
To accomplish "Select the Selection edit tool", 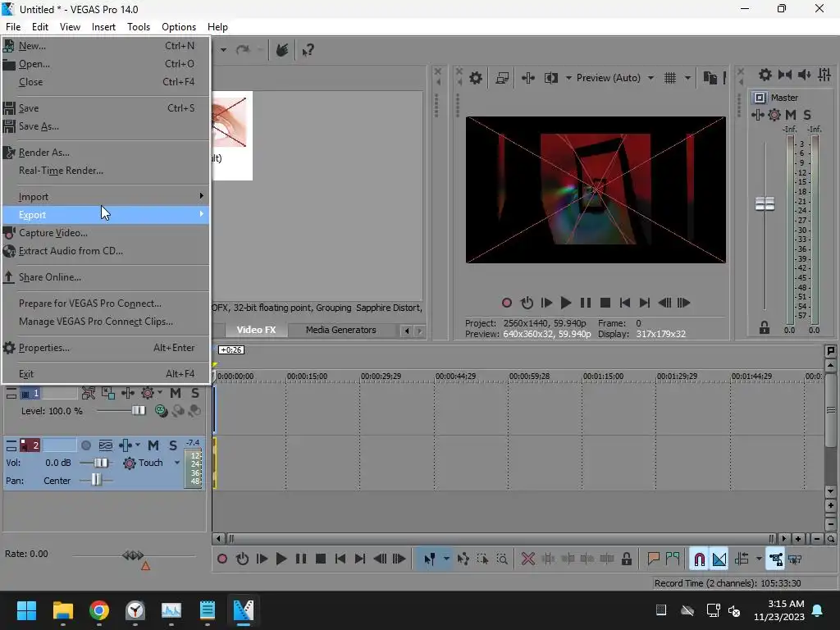I will click(482, 559).
